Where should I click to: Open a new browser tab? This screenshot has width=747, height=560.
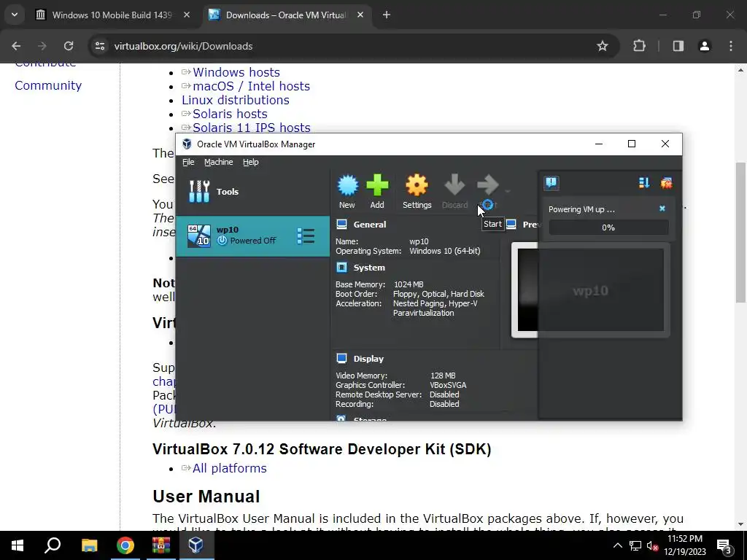tap(387, 15)
